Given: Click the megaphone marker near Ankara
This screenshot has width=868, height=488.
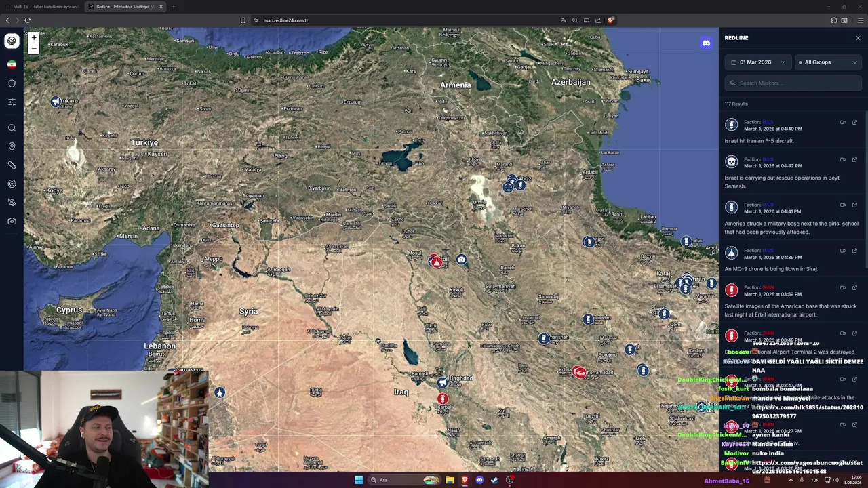Looking at the screenshot, I should pyautogui.click(x=56, y=102).
